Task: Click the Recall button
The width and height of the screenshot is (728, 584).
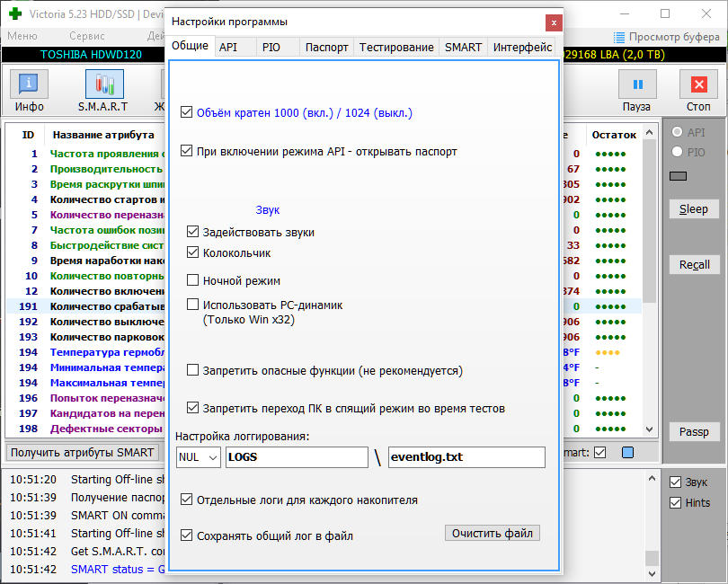Action: (x=694, y=265)
